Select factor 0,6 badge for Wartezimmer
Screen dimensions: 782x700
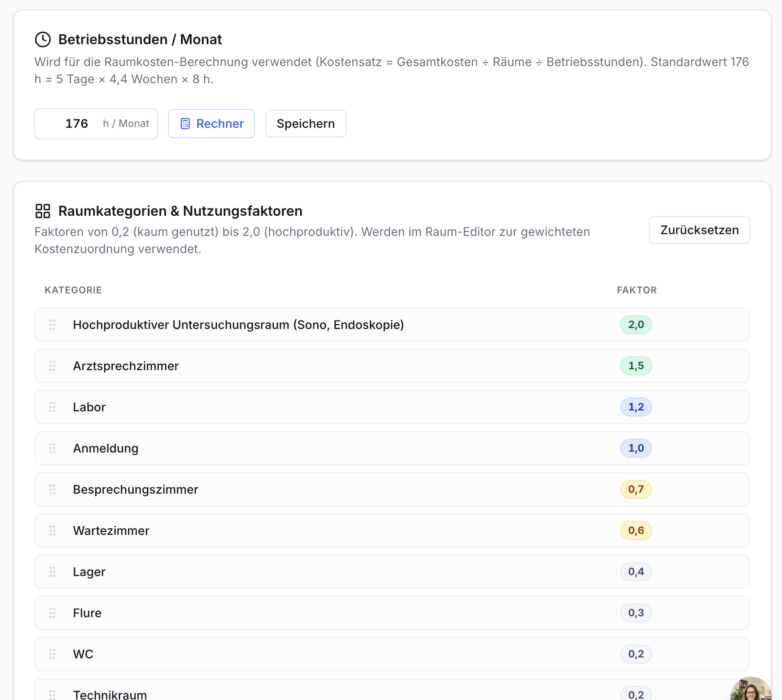(636, 531)
